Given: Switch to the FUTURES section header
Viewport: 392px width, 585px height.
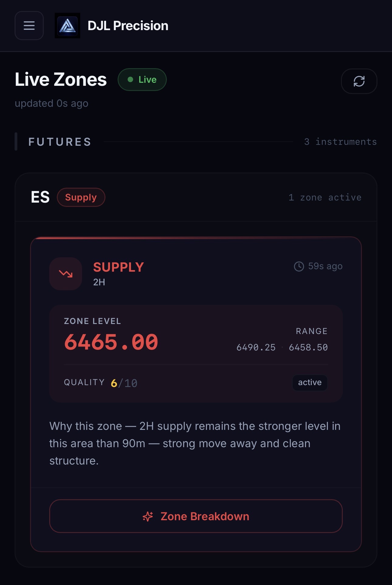Looking at the screenshot, I should tap(60, 142).
